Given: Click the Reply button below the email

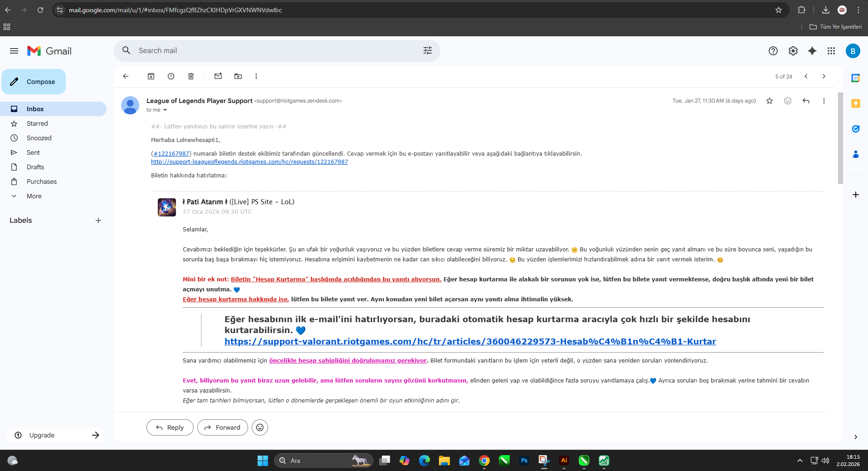Looking at the screenshot, I should pyautogui.click(x=170, y=427).
